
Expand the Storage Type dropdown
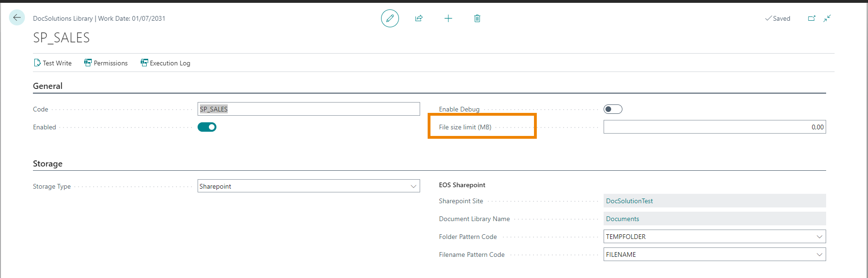[413, 186]
